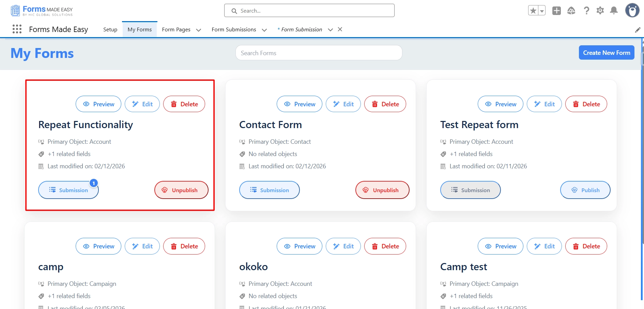Click the Create New Form button
Image resolution: width=644 pixels, height=309 pixels.
pos(606,53)
